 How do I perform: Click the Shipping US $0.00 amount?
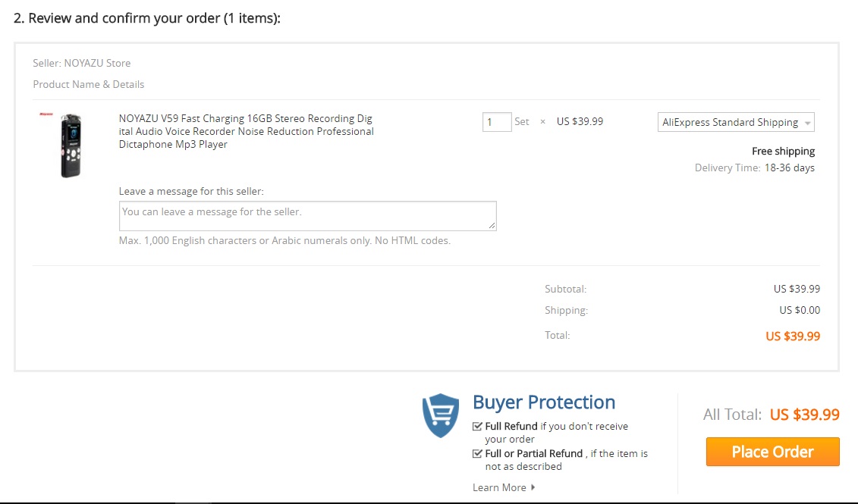point(799,310)
